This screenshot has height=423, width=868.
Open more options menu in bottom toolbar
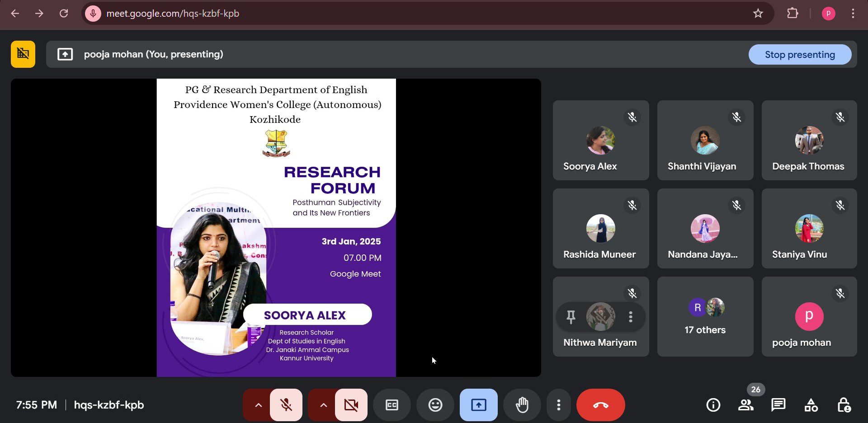[x=559, y=405]
